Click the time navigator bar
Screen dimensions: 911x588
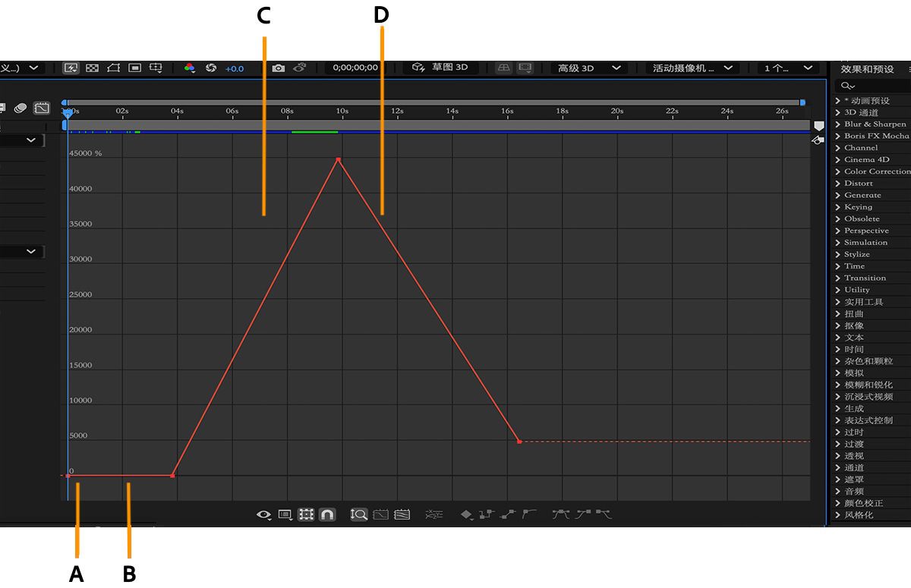[433, 102]
